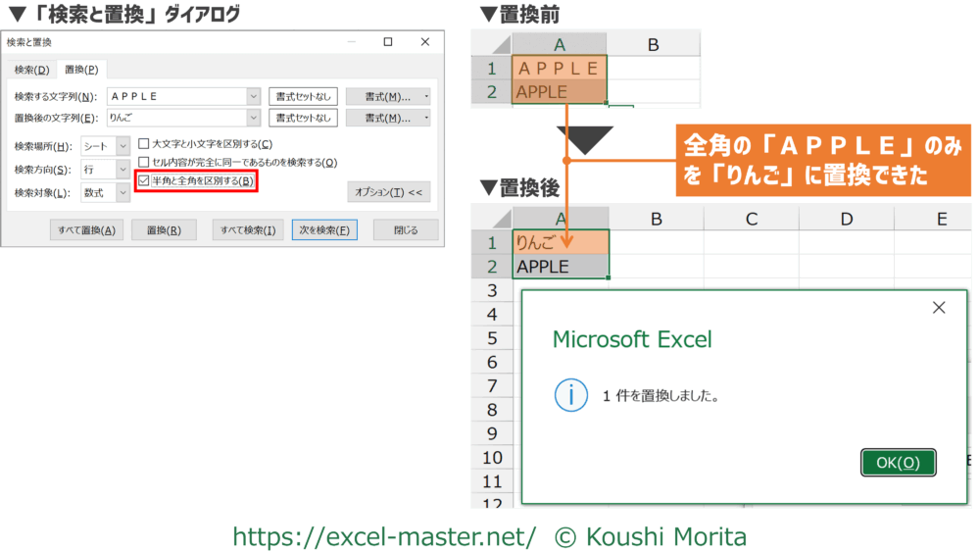Expand the 検索対象 dropdown showing 数式
The height and width of the screenshot is (552, 980).
pyautogui.click(x=122, y=193)
